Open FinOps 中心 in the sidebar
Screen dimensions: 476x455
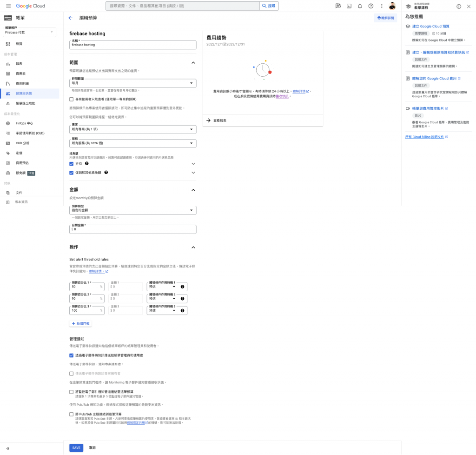30,123
